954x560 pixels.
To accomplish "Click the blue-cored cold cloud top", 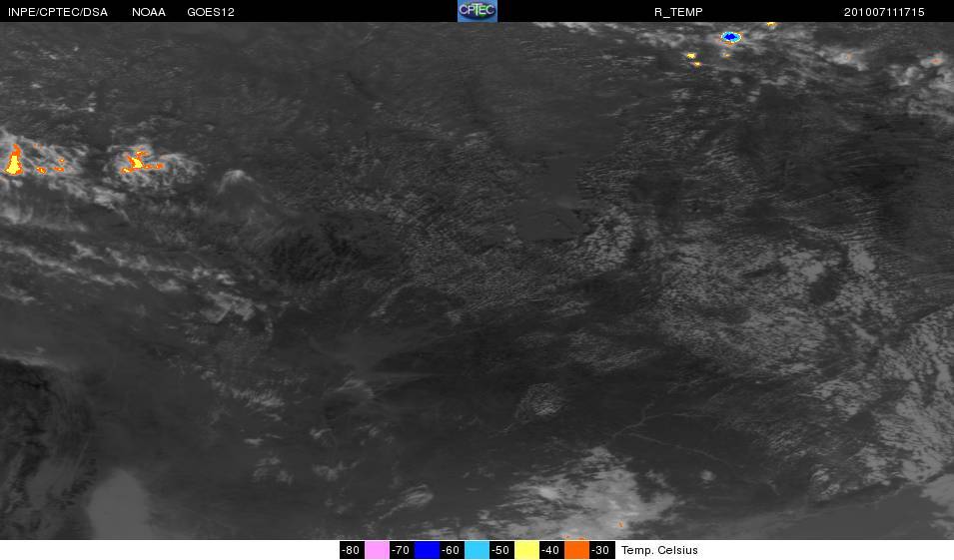I will 730,37.
